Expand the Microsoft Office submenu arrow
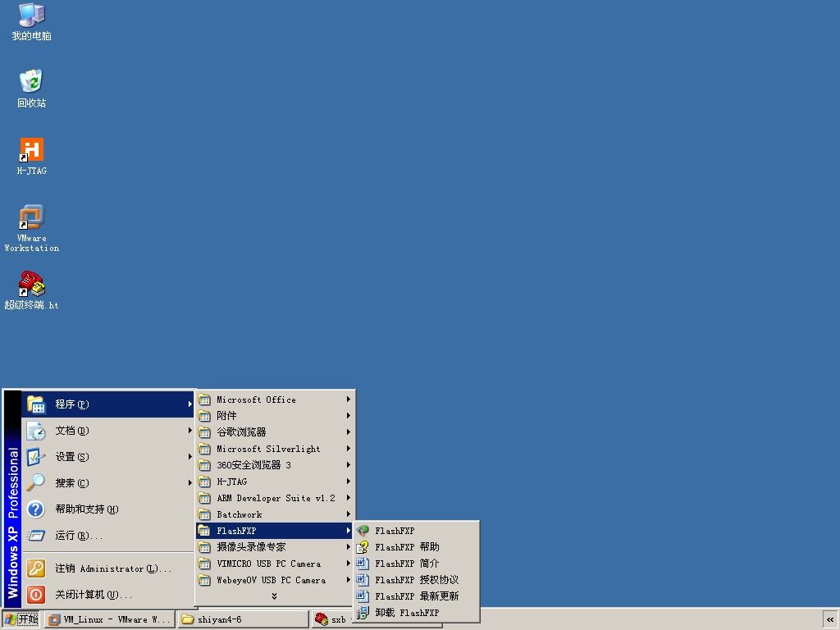 point(348,399)
